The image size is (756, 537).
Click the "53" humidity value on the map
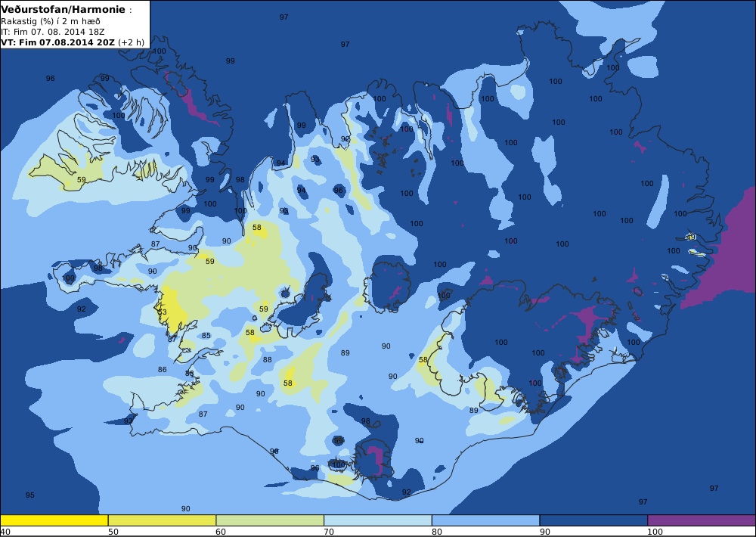[x=162, y=312]
